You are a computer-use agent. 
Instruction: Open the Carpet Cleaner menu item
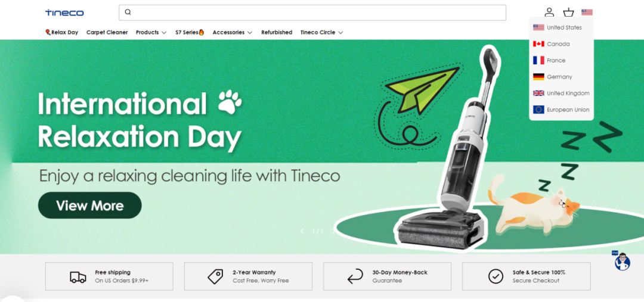(107, 32)
